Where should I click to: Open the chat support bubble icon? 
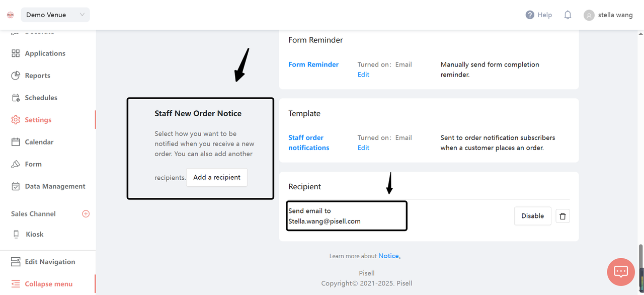621,271
